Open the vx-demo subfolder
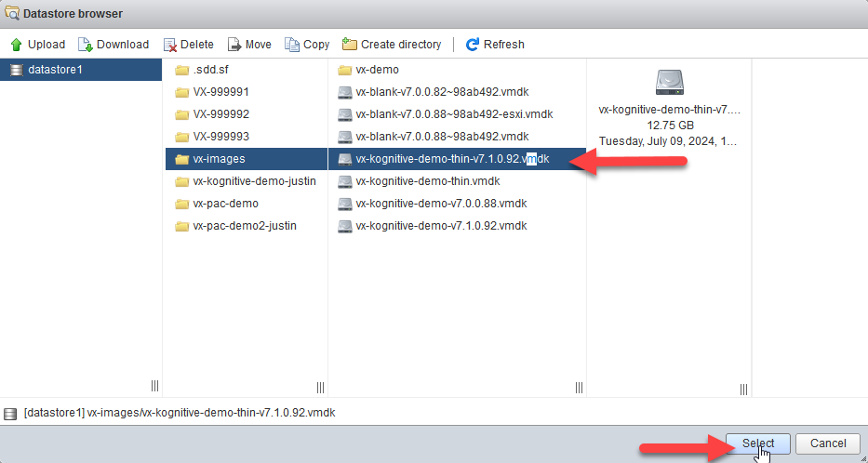The image size is (868, 463). point(377,70)
